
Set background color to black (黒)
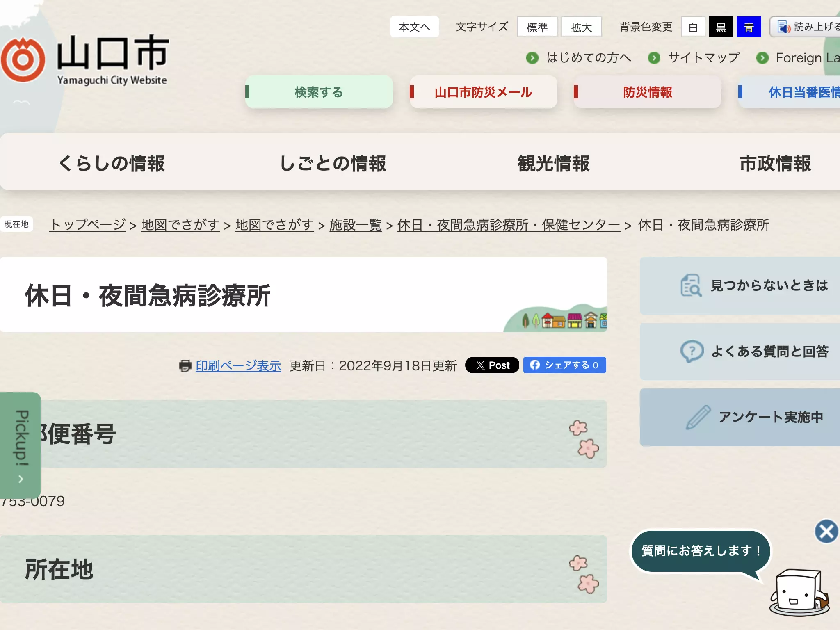coord(721,27)
